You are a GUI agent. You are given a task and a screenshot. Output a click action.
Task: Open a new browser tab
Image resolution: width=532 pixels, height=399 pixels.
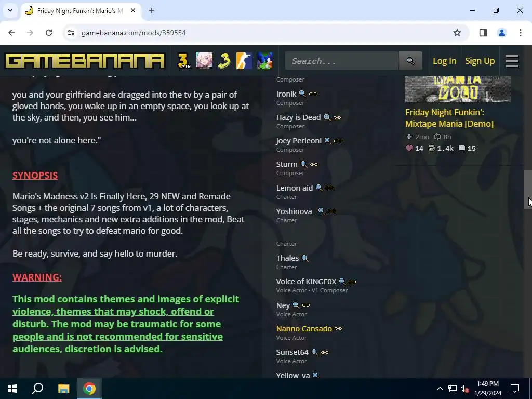152,10
